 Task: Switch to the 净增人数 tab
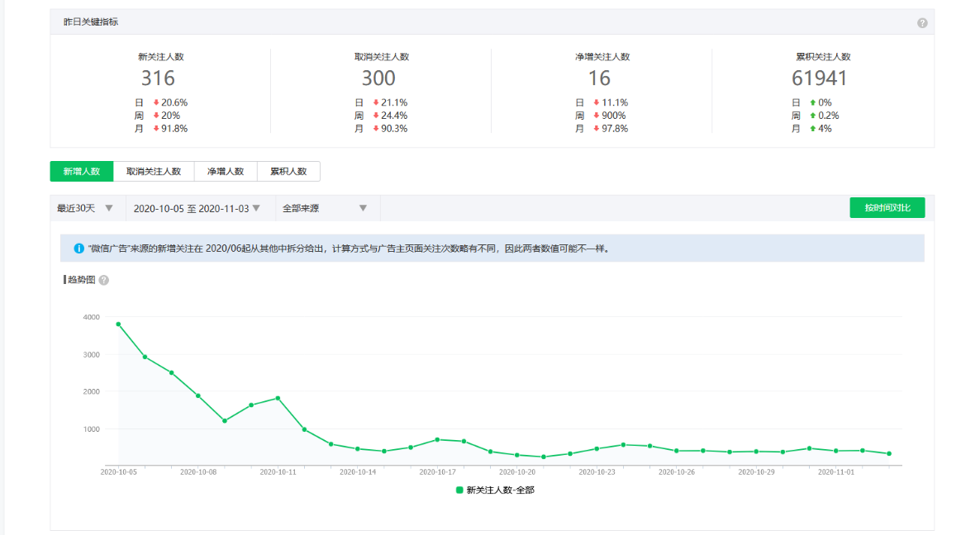(x=226, y=171)
